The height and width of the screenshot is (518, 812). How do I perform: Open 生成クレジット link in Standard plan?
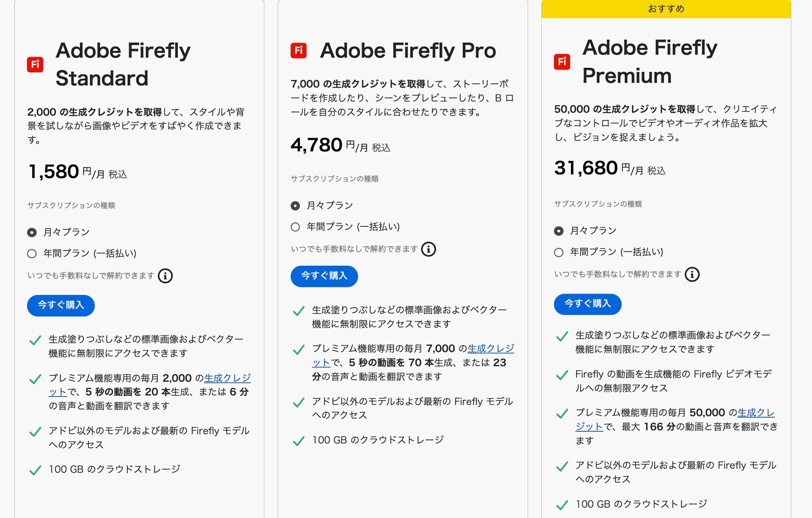click(x=228, y=378)
